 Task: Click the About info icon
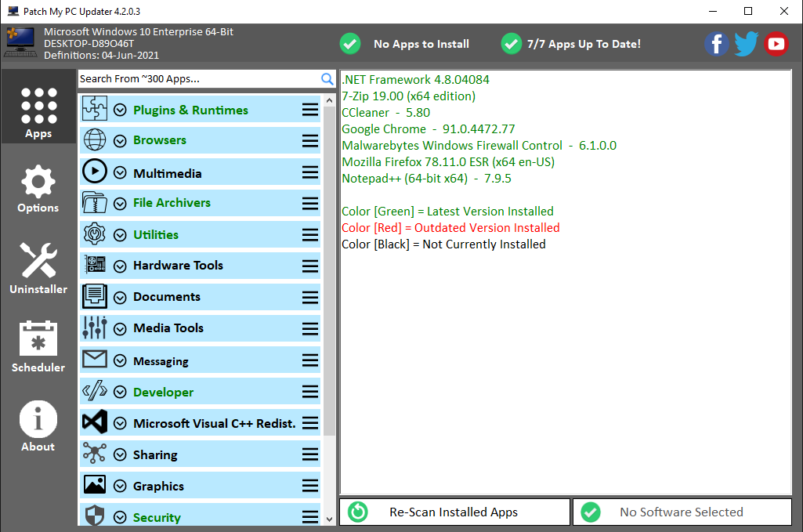point(38,419)
